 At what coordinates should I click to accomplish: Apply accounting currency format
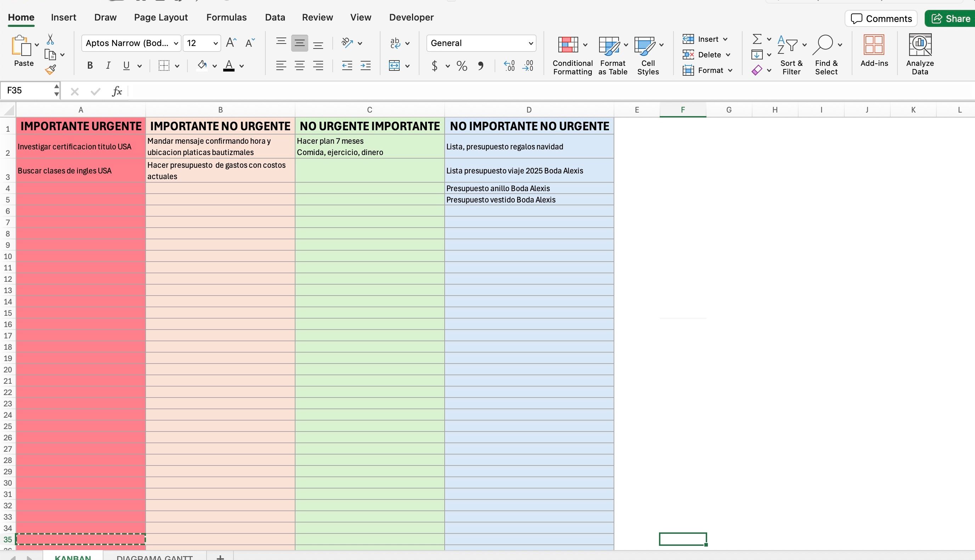click(x=435, y=66)
